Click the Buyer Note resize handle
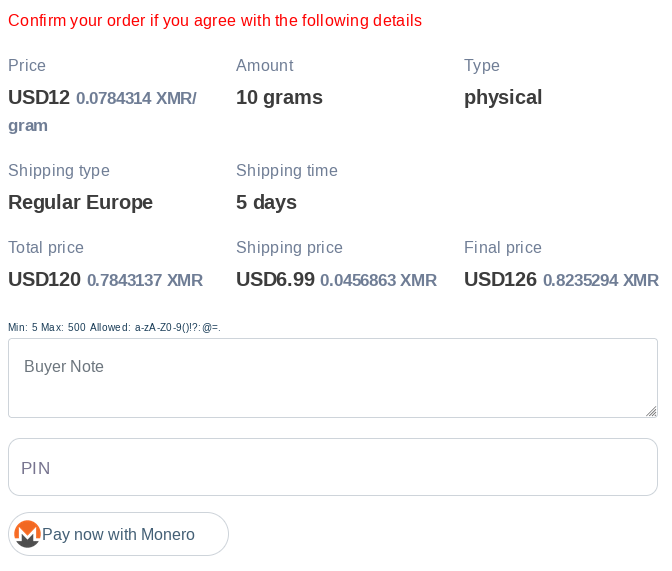Image resolution: width=672 pixels, height=571 pixels. coord(651,411)
